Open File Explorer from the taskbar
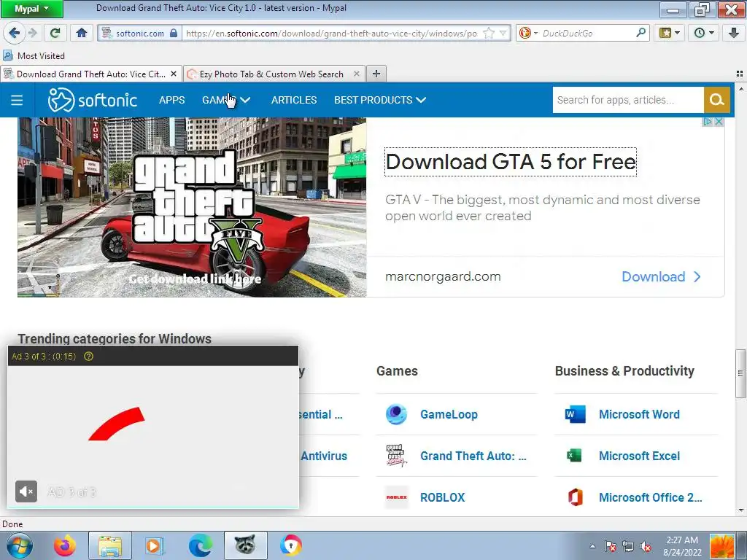747x560 pixels. click(x=110, y=545)
